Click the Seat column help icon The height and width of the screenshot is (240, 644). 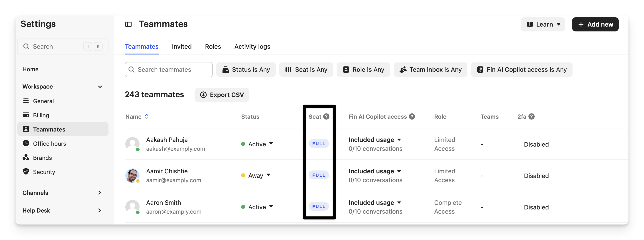click(326, 116)
